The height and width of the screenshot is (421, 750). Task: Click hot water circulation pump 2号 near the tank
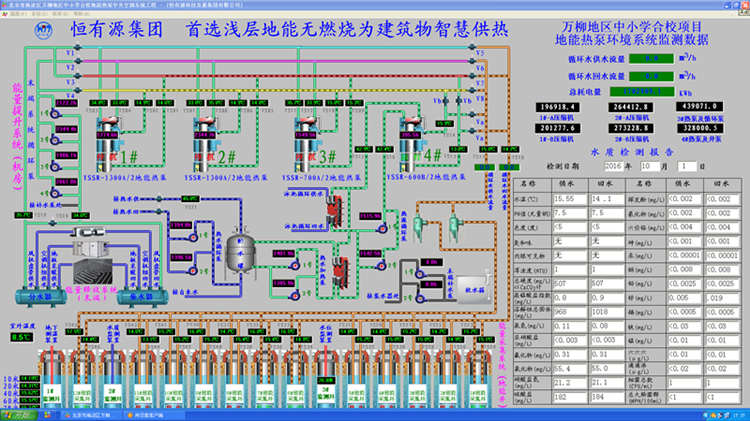192,270
